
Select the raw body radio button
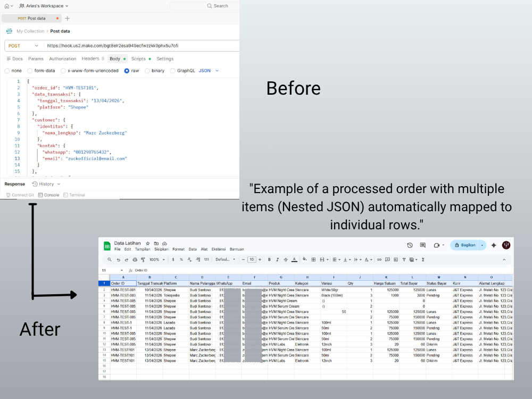point(127,71)
